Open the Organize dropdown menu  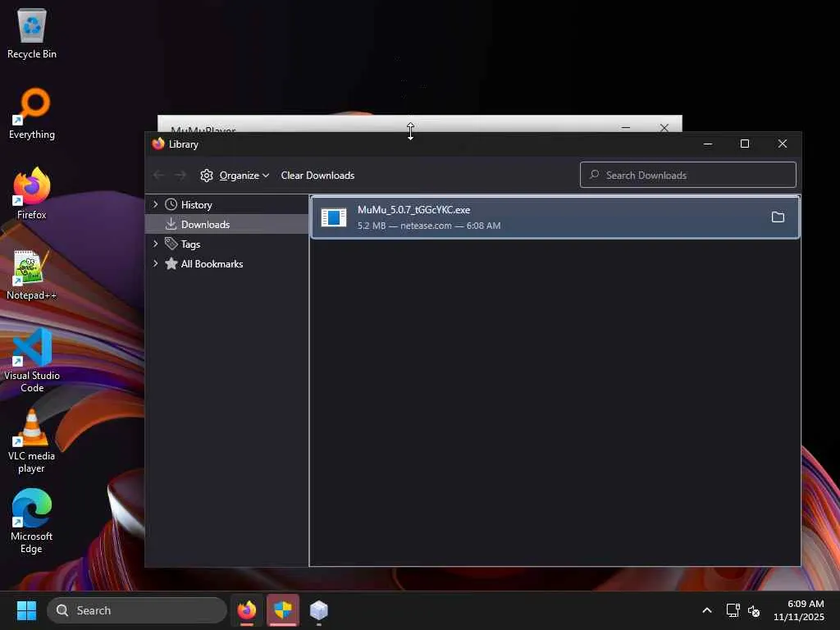click(235, 176)
